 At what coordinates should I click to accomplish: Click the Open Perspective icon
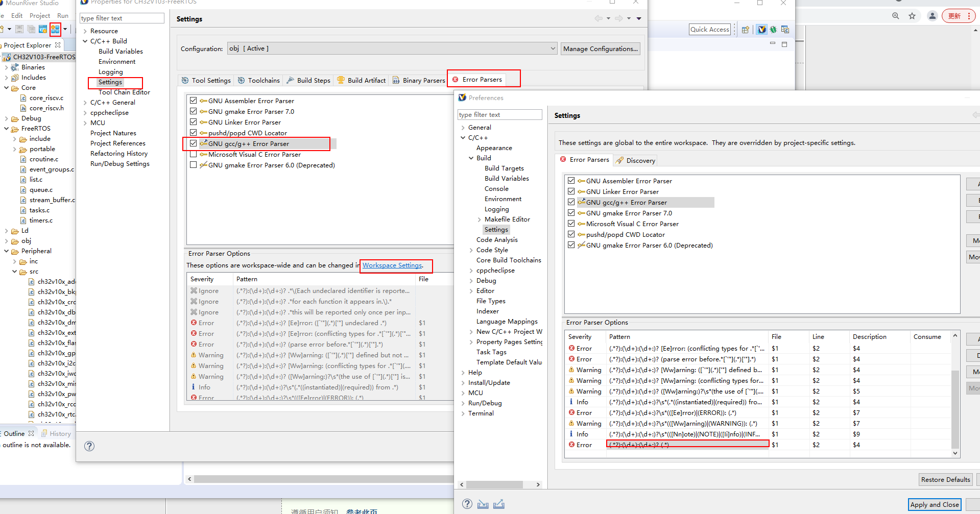pos(746,30)
